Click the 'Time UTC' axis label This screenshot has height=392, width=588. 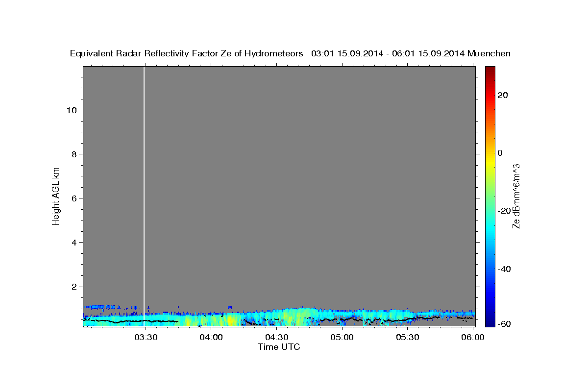coord(279,347)
